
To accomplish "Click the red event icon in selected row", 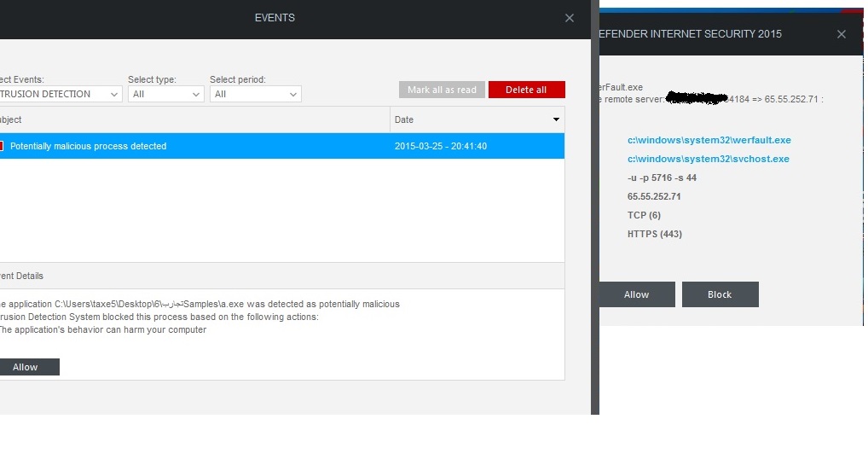I will [2, 146].
